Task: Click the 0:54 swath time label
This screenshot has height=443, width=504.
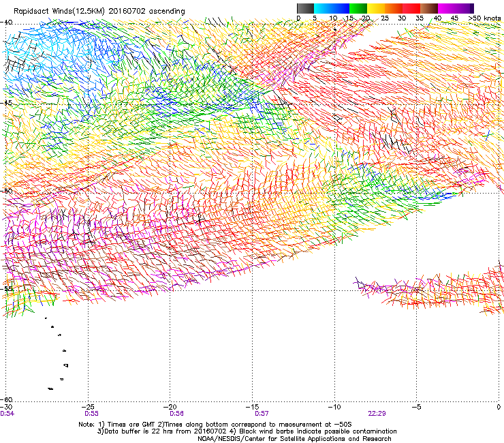Action: tap(7, 414)
